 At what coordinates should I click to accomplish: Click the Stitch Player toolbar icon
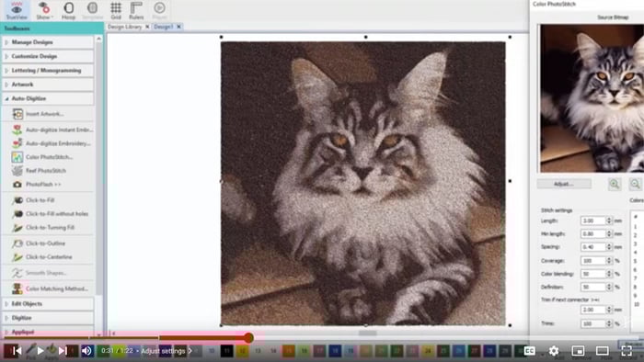pyautogui.click(x=160, y=11)
